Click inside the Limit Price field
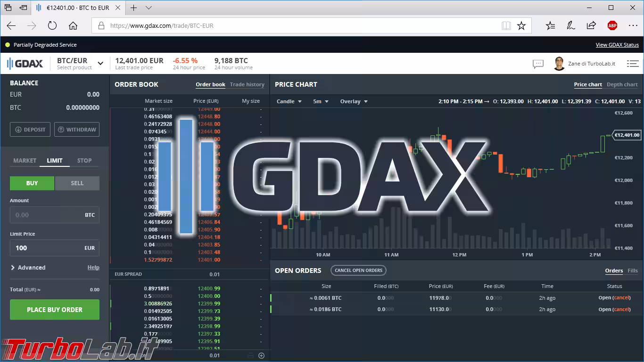 [54, 248]
